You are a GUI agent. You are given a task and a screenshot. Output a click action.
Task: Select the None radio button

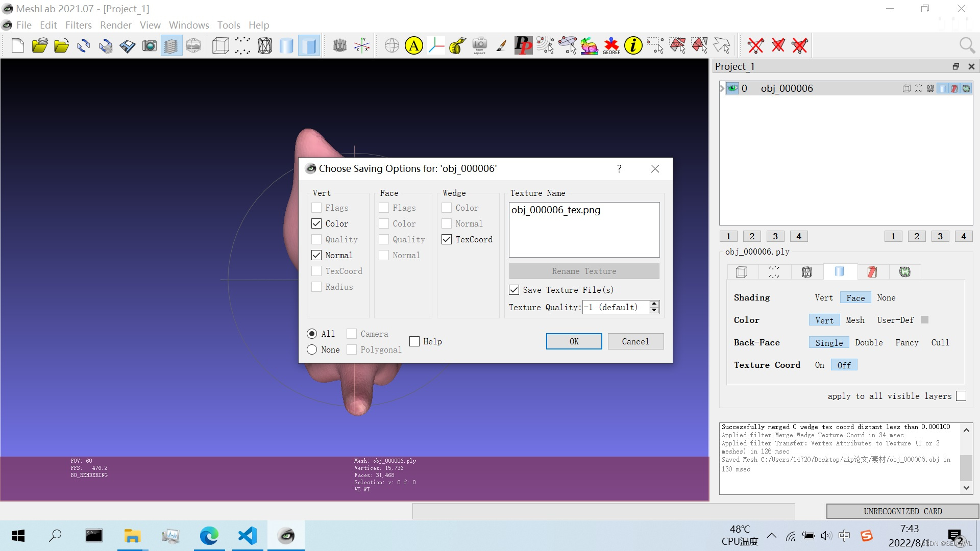tap(312, 349)
